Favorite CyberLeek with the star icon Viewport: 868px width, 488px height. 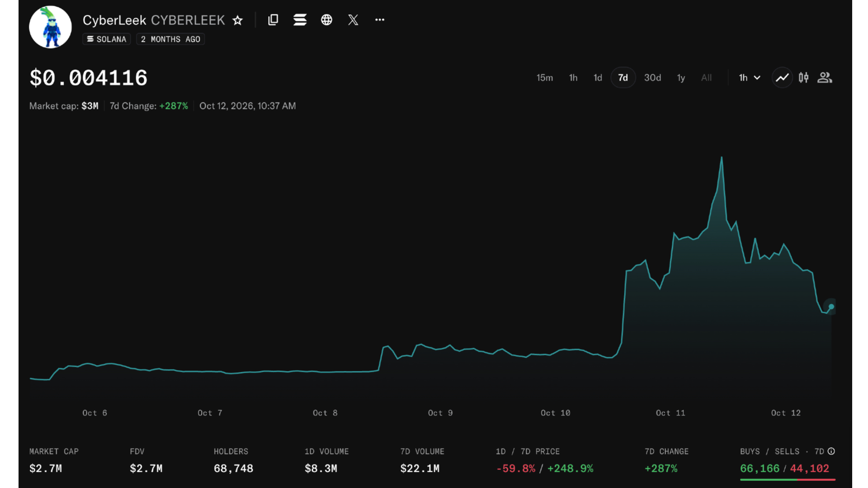237,20
